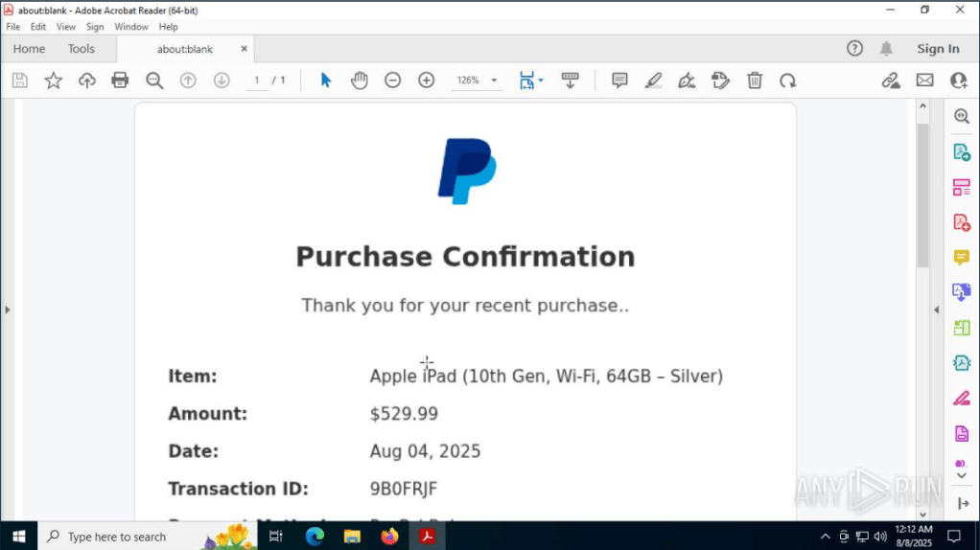Open the fit page options dropdown
The width and height of the screenshot is (980, 550).
pos(531,80)
